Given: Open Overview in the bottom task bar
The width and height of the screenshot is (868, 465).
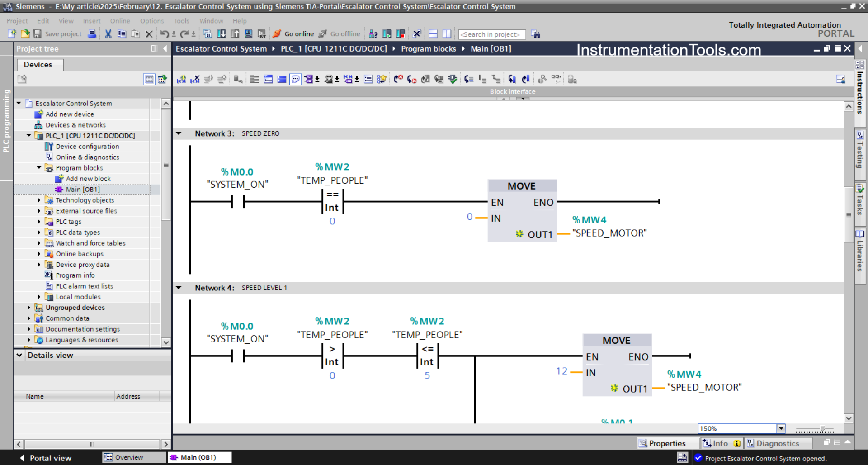Looking at the screenshot, I should [x=134, y=457].
